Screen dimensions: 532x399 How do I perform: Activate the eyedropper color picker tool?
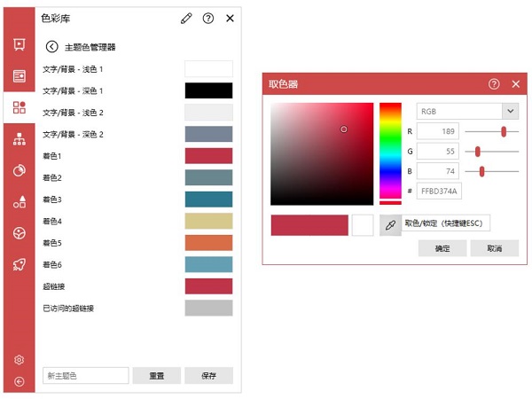(389, 225)
